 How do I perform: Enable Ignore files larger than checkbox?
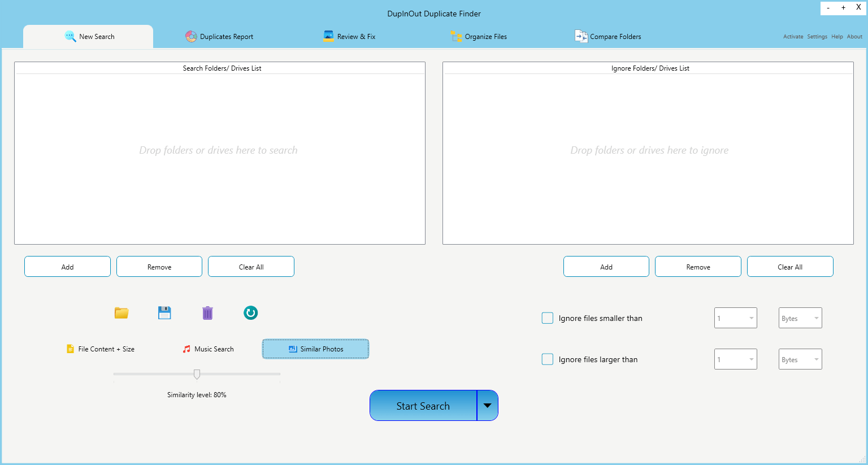click(x=548, y=359)
